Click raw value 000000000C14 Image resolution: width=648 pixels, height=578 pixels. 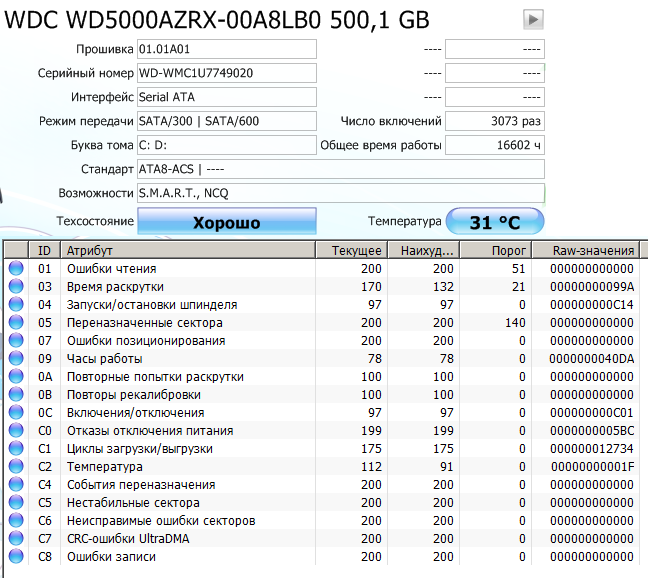pos(592,304)
